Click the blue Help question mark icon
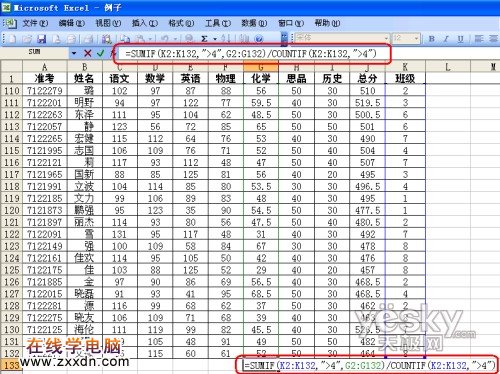This screenshot has height=374, width=500. coord(259,39)
